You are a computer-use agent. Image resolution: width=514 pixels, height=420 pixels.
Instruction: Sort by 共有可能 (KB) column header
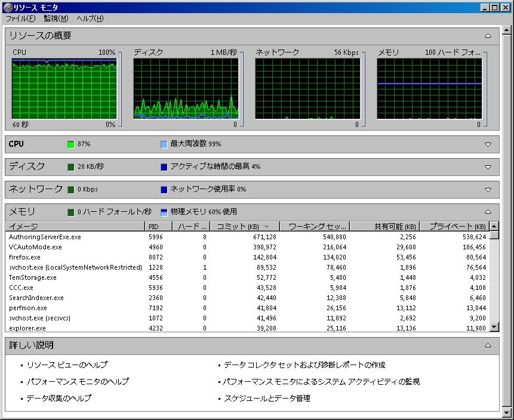(385, 226)
